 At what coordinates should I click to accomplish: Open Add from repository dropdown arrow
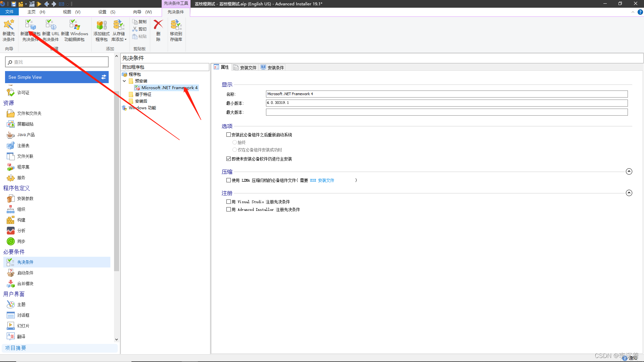[x=126, y=40]
